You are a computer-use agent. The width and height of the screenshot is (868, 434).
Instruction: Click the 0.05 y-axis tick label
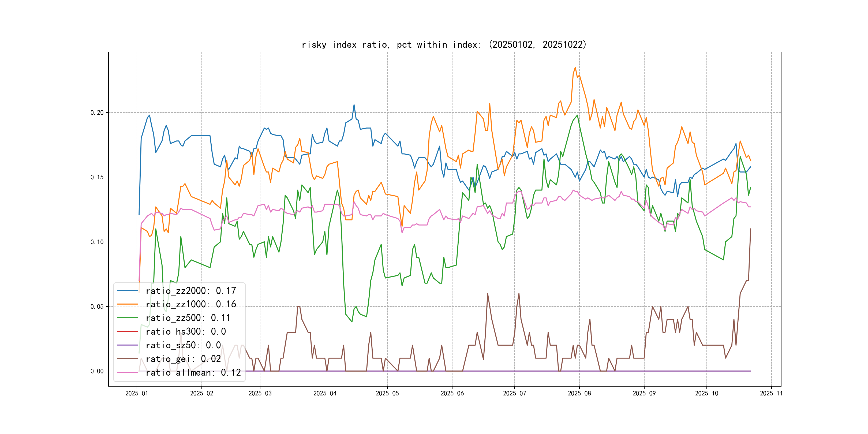(97, 307)
